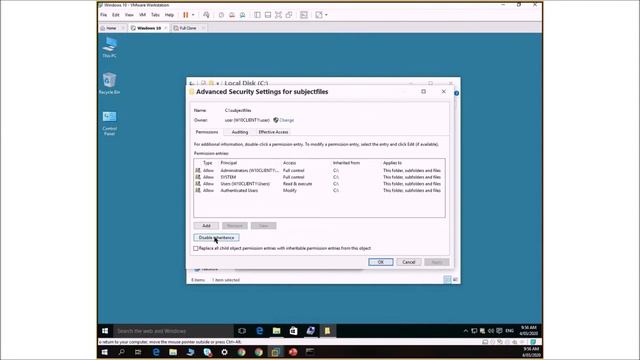Screen dimensions: 640x360
Task: Click the stretch guest display icon
Action: tap(319, 15)
